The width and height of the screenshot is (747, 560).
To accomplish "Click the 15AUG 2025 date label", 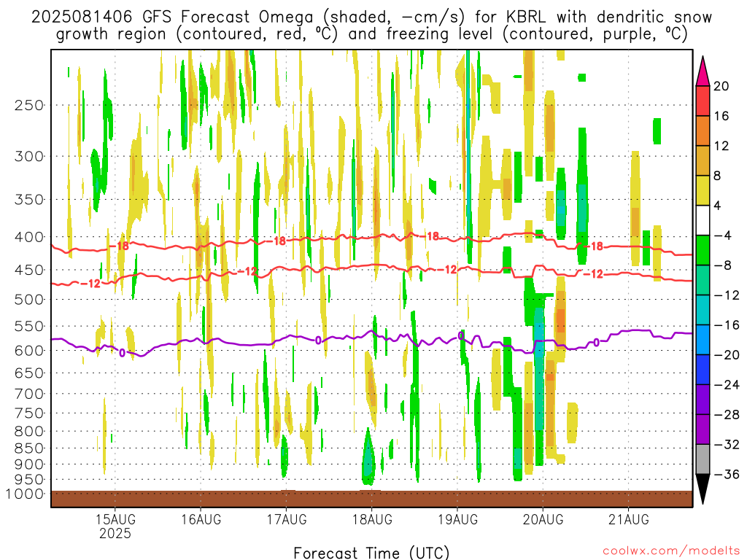I will pyautogui.click(x=115, y=526).
